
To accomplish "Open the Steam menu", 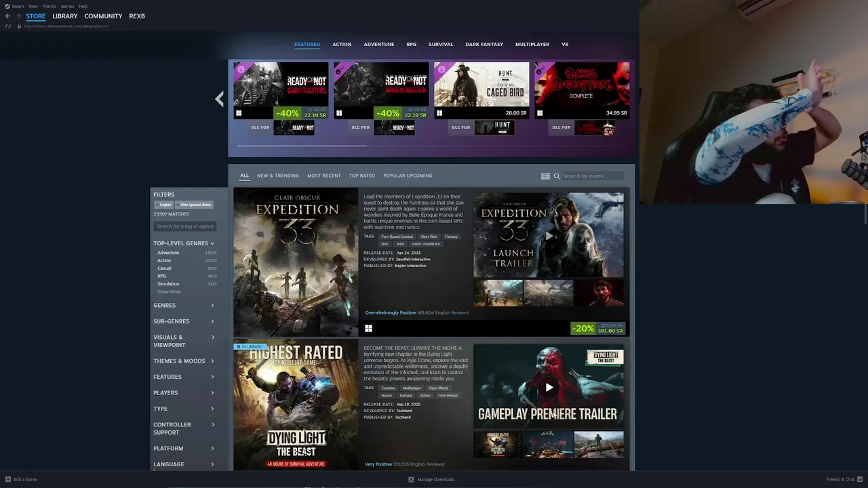I will pyautogui.click(x=18, y=6).
